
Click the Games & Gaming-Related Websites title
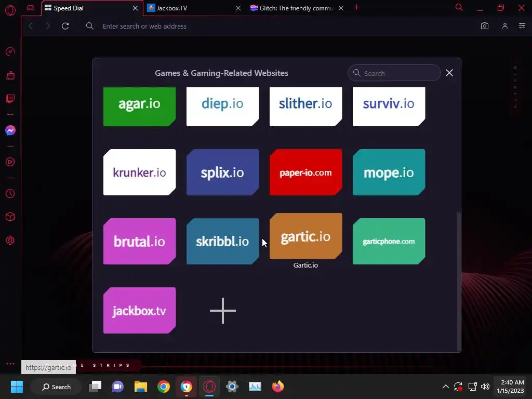[x=221, y=73]
